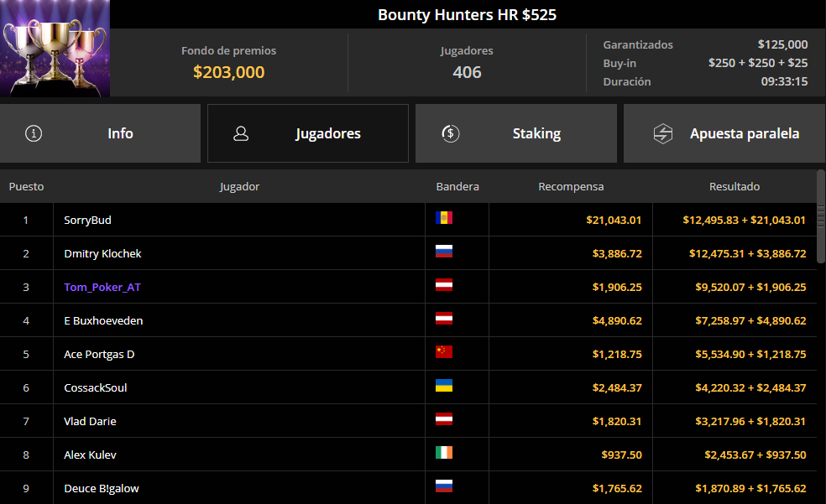Click the bounty $21,043.01 in the Recompensa column
This screenshot has height=504, width=826.
click(614, 220)
